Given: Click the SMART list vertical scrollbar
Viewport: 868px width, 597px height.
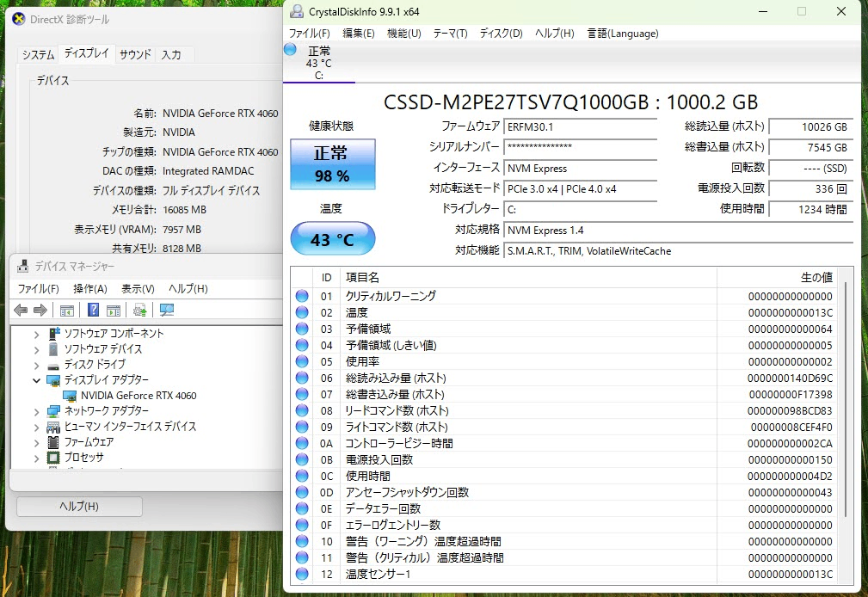Looking at the screenshot, I should [846, 399].
